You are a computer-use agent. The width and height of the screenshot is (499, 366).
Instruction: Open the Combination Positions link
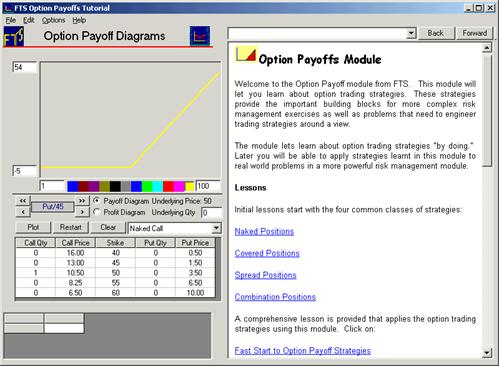275,297
